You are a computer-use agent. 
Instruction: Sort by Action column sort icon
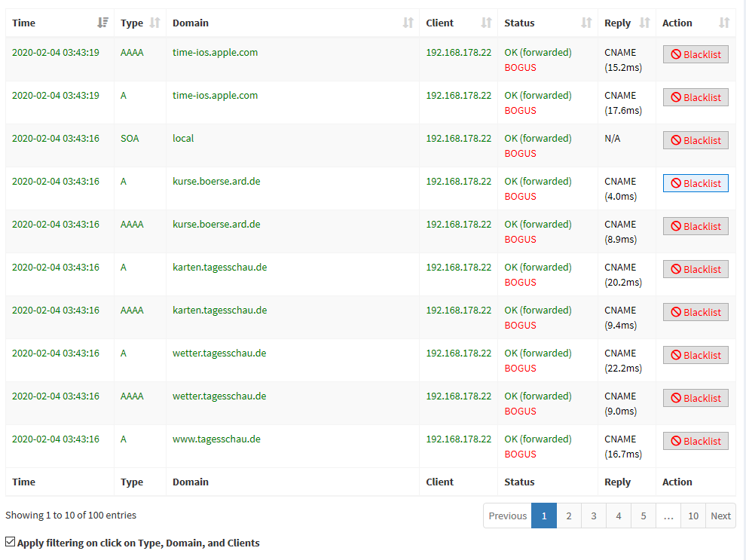tap(724, 23)
